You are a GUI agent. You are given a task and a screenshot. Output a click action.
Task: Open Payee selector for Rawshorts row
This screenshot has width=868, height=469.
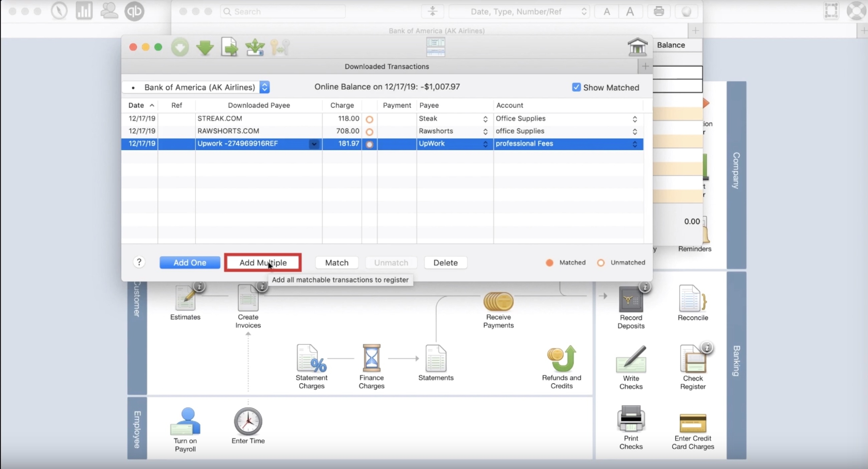coord(485,132)
